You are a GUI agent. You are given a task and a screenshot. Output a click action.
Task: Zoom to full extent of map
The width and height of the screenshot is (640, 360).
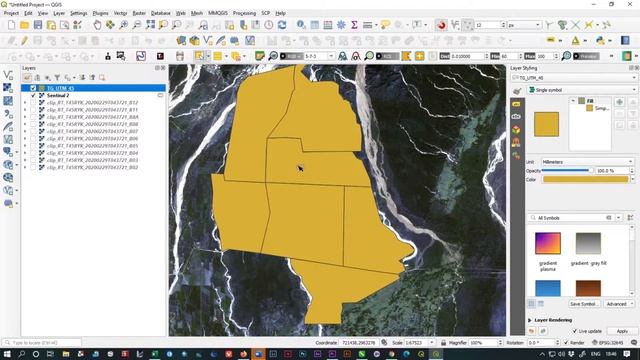click(150, 25)
